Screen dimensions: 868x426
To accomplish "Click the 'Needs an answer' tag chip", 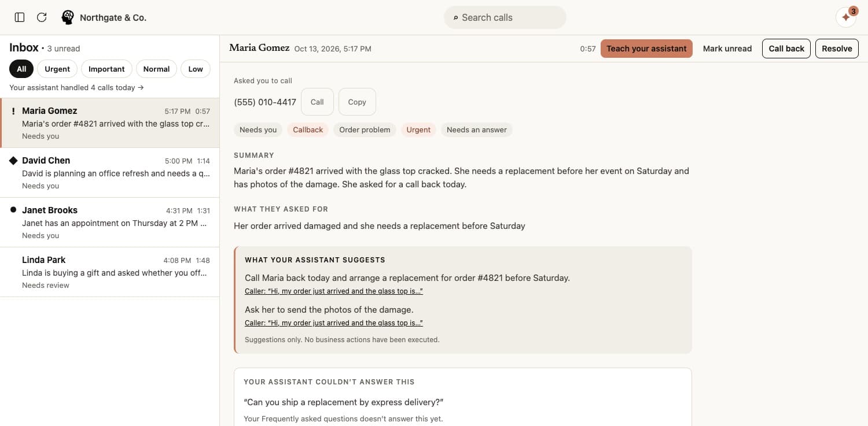I will [477, 129].
